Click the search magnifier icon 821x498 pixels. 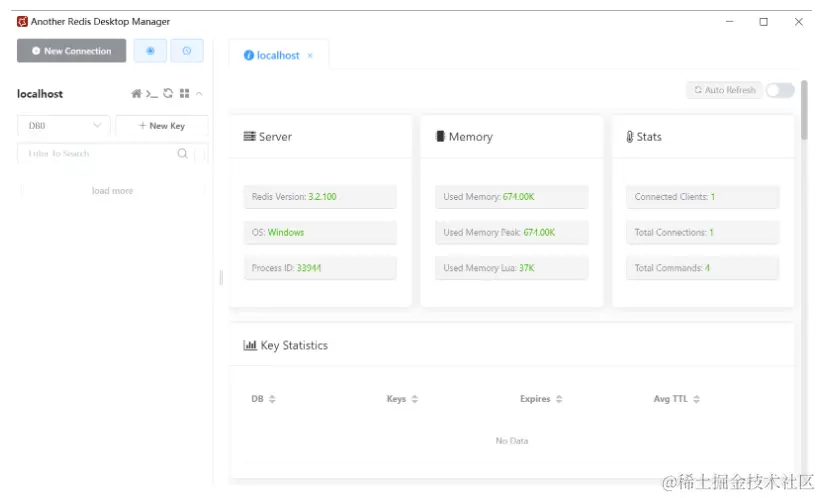point(182,153)
